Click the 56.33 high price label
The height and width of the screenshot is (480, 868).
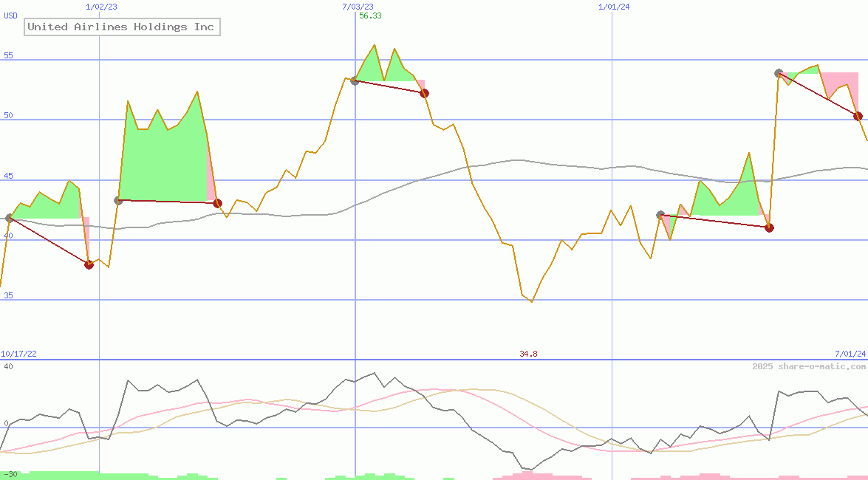(x=370, y=16)
